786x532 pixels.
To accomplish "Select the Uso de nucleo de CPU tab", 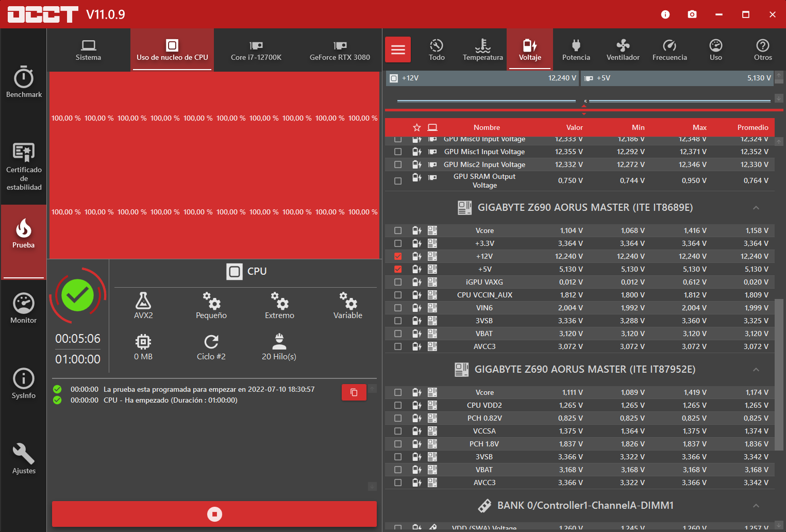I will pyautogui.click(x=172, y=50).
